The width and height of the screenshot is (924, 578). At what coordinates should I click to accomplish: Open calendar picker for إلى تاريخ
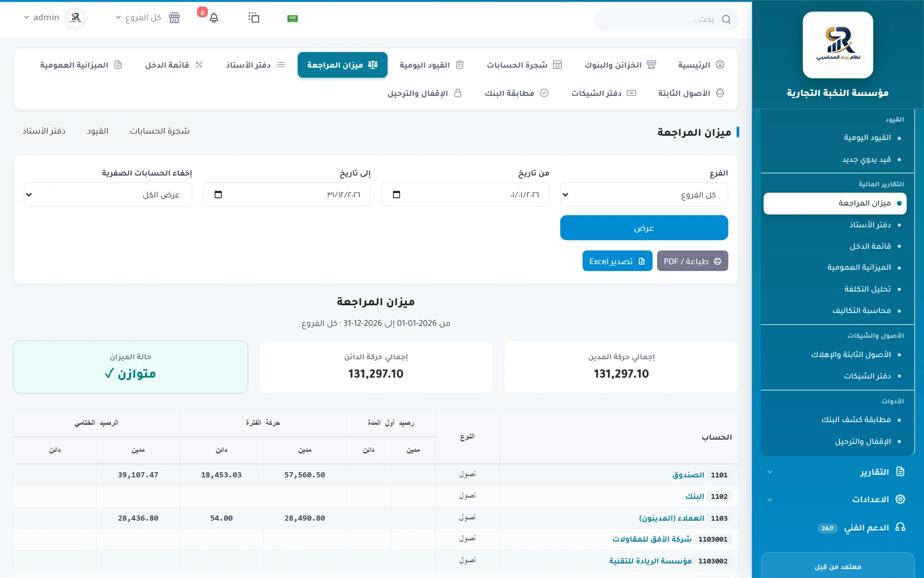[x=218, y=194]
